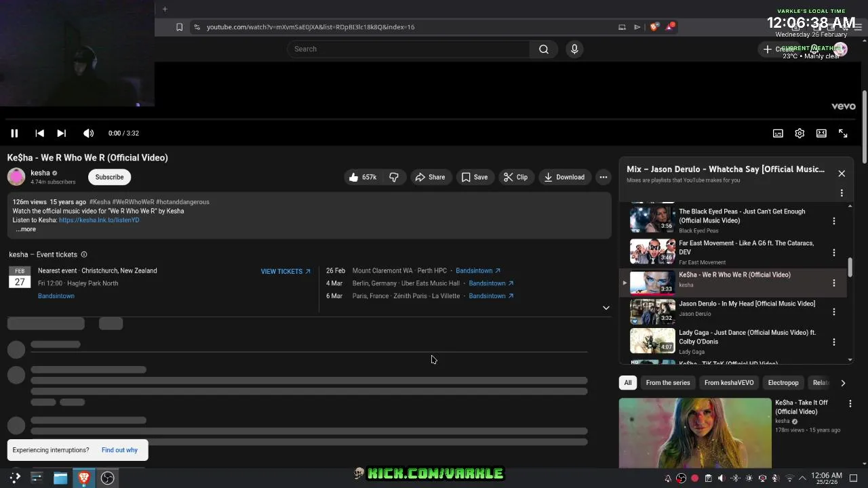Share the Ke$ha video
This screenshot has height=488, width=868.
tap(430, 177)
